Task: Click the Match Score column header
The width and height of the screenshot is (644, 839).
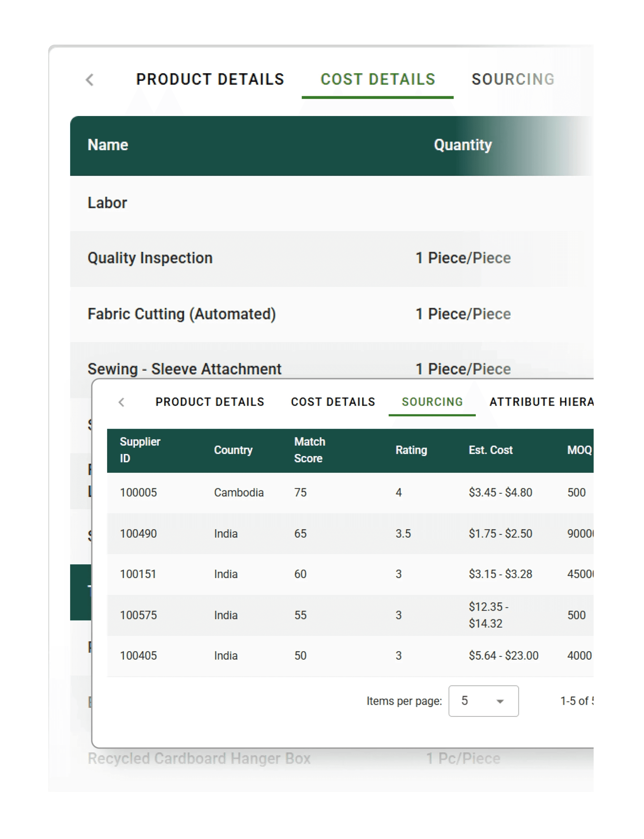Action: tap(309, 450)
